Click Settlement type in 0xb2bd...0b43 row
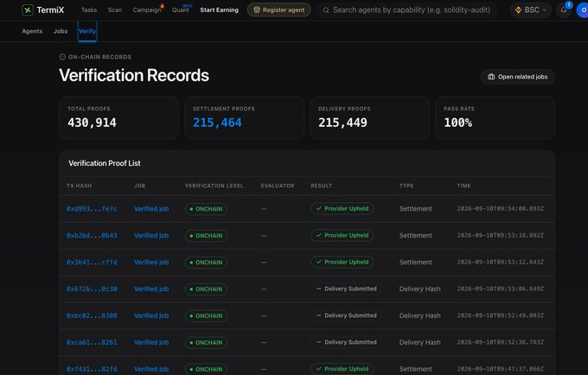The width and height of the screenshot is (588, 375). [416, 236]
